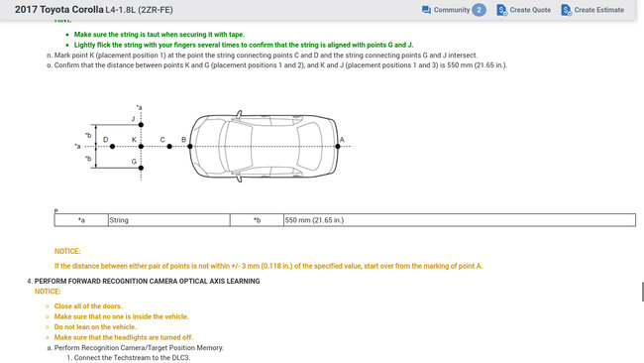The width and height of the screenshot is (644, 363).
Task: Click the '550 mm (21.65 in.)' table cell
Action: click(x=459, y=220)
